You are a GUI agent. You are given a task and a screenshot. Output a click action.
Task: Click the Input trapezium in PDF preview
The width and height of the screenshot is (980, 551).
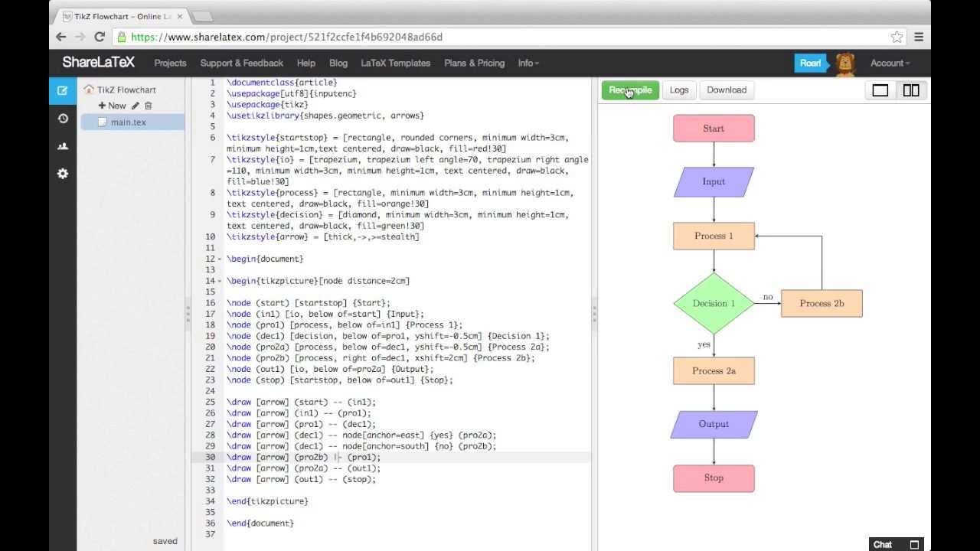[x=714, y=182]
